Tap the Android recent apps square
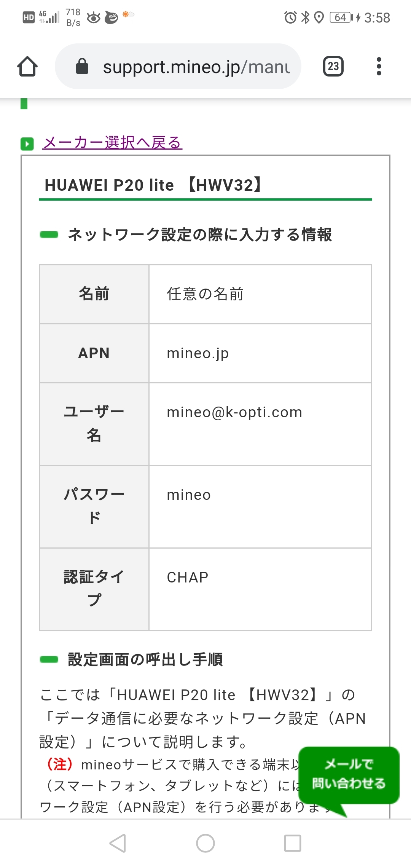The height and width of the screenshot is (868, 411). [293, 843]
